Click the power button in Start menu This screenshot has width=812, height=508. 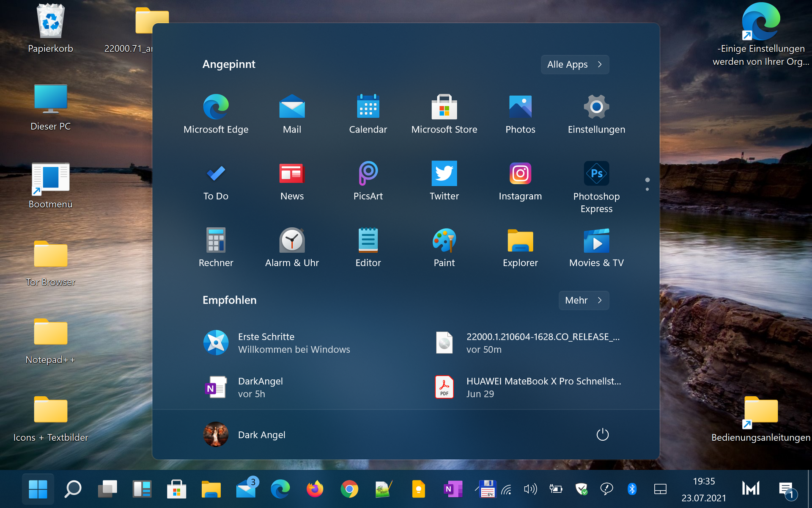(x=602, y=434)
